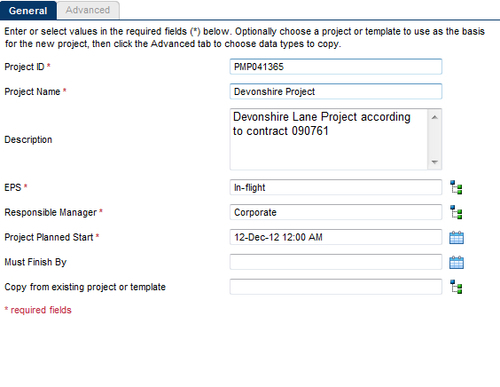Viewport: 500px width, 387px height.
Task: Click inside the Description text area
Action: 329,139
